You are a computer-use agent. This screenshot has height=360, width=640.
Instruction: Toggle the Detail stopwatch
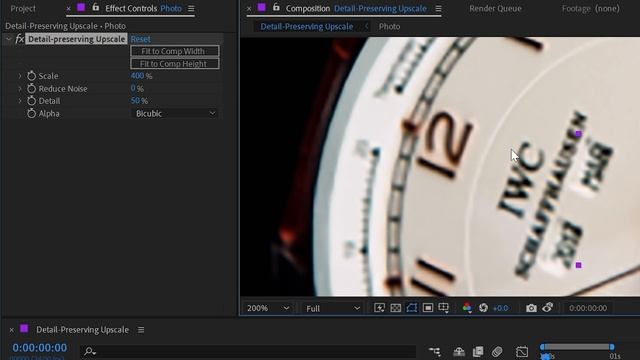[31, 100]
